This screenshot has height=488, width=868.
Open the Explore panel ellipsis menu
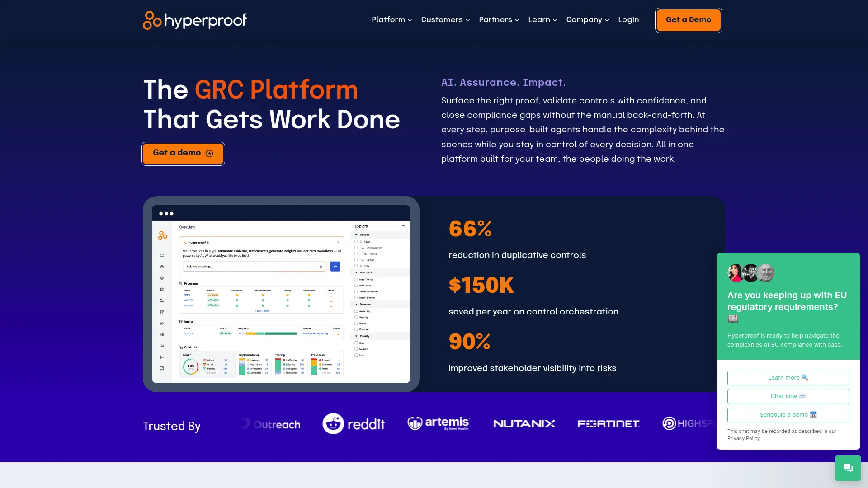[403, 226]
